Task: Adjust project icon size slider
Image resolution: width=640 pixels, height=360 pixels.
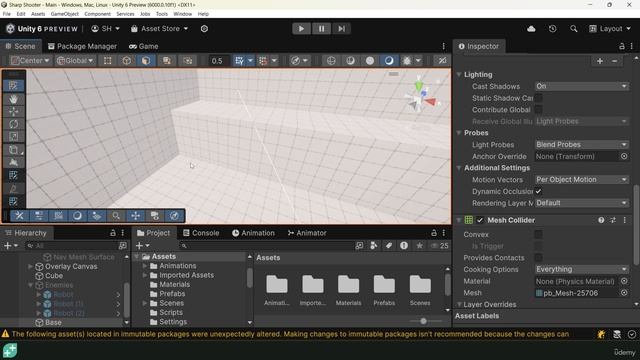Action: 423,321
